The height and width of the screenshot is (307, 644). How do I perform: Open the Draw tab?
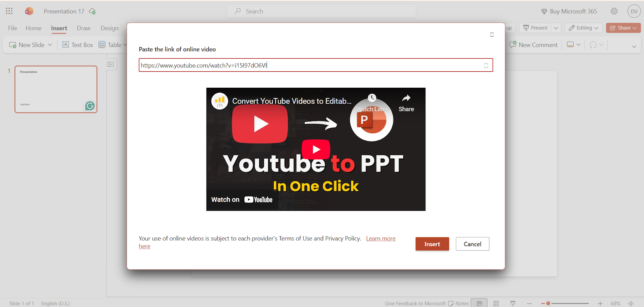point(84,28)
